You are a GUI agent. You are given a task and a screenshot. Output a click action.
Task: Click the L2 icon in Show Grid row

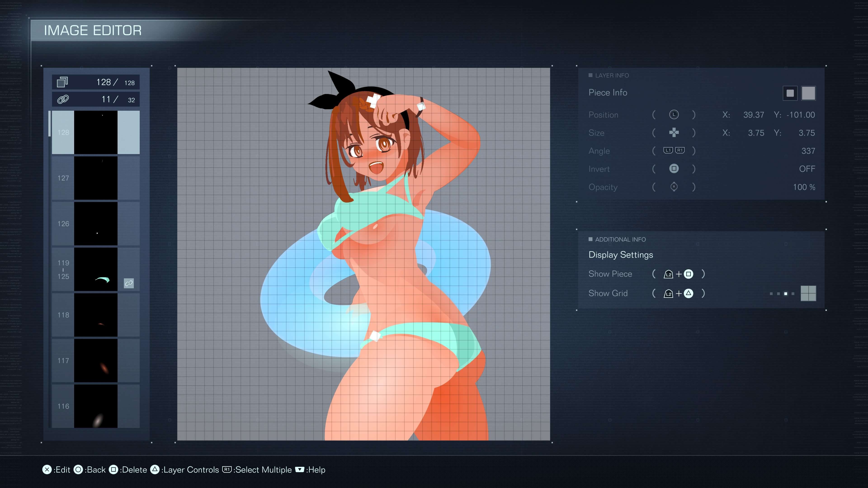pos(668,294)
